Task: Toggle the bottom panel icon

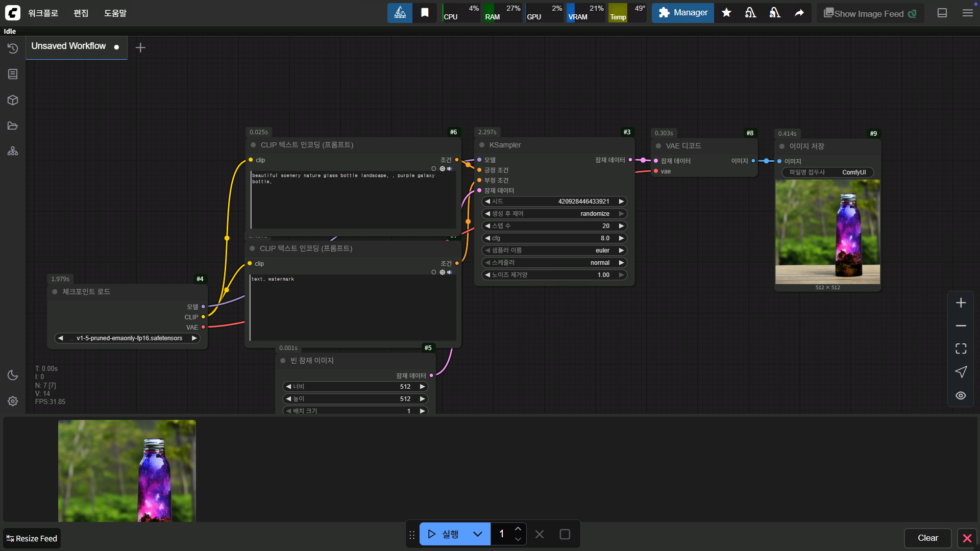Action: [942, 13]
